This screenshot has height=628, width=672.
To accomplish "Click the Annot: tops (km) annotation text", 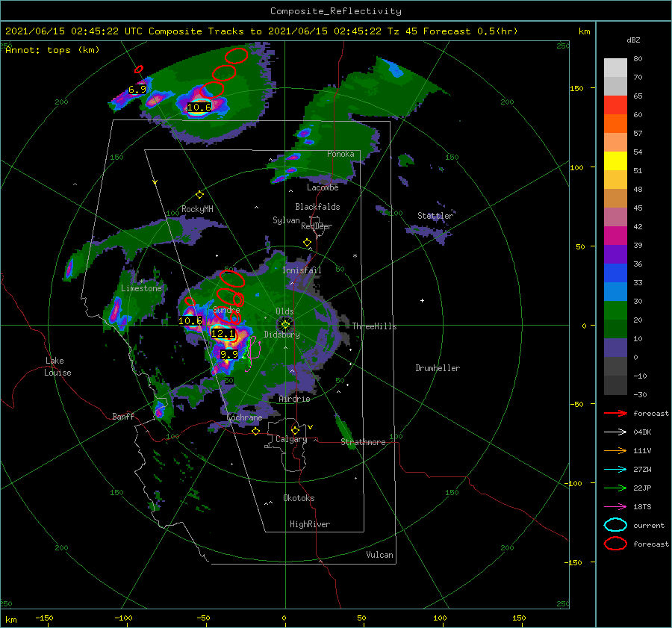I will pyautogui.click(x=52, y=50).
